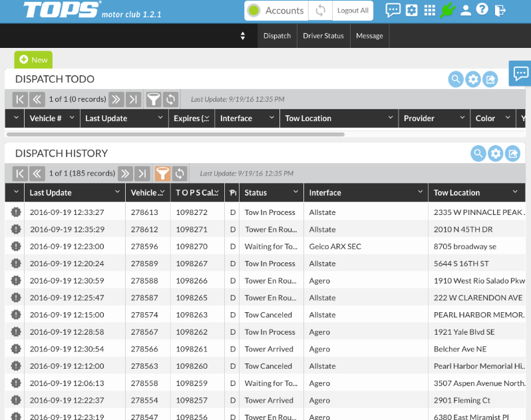
Task: Export the Dispatch Todo panel
Action: coord(490,79)
